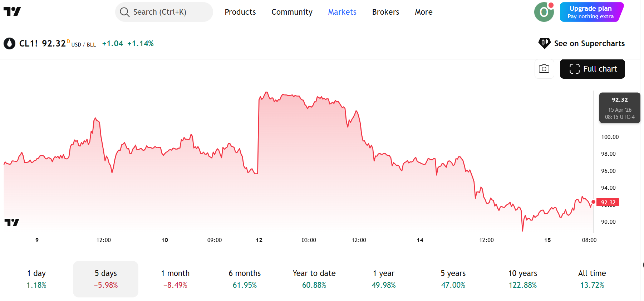The height and width of the screenshot is (301, 644).
Task: Show the Year to date performance
Action: pyautogui.click(x=314, y=279)
